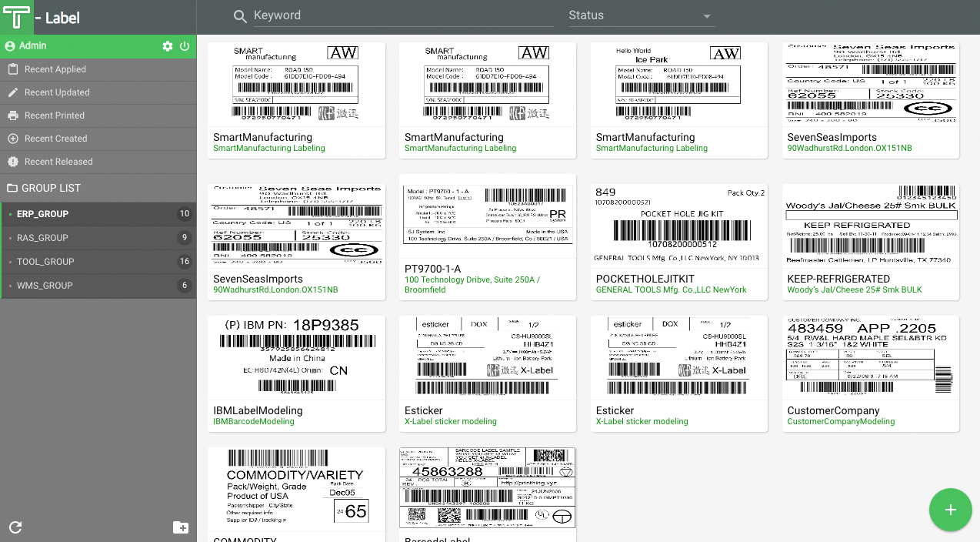Open the Recent Released list

(98, 162)
